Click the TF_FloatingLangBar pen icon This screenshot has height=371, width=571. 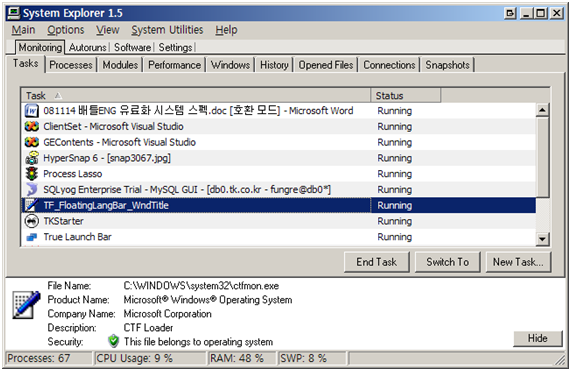pyautogui.click(x=32, y=205)
